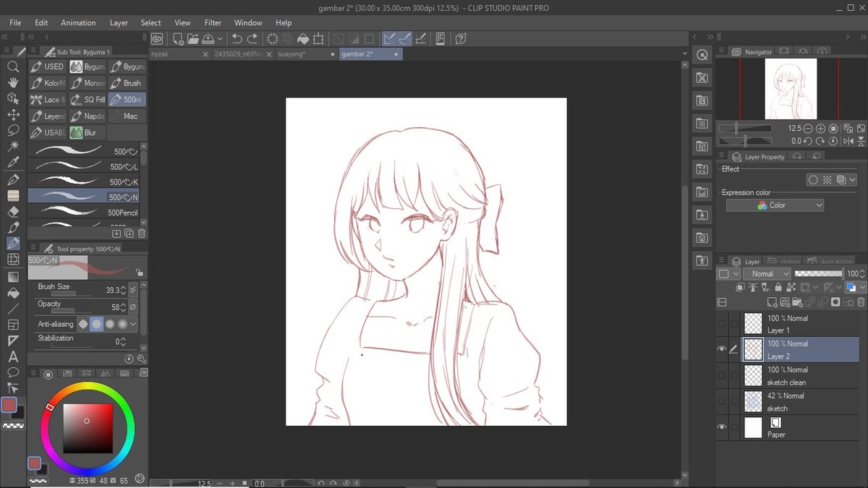This screenshot has width=868, height=488.
Task: Switch to the suayang* canvas tab
Action: [x=307, y=54]
